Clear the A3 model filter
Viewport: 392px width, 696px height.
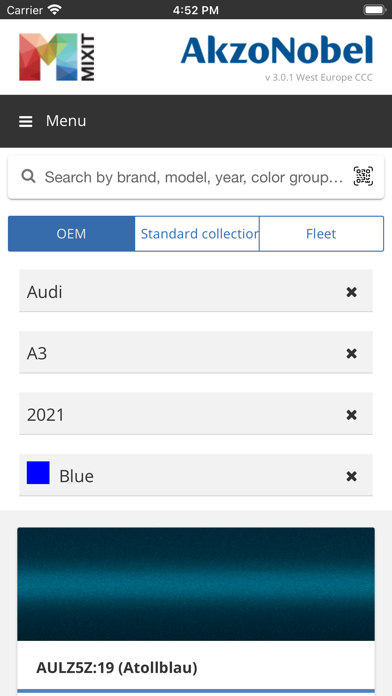tap(351, 353)
